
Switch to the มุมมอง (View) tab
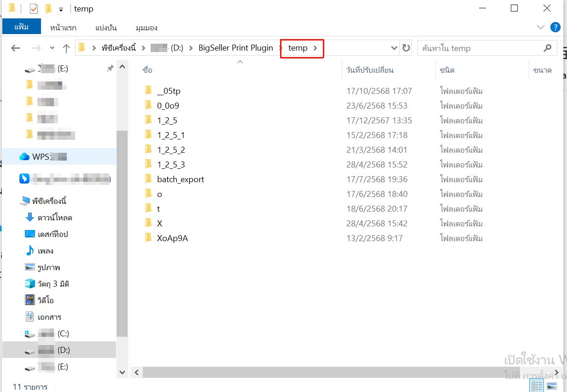tap(146, 28)
